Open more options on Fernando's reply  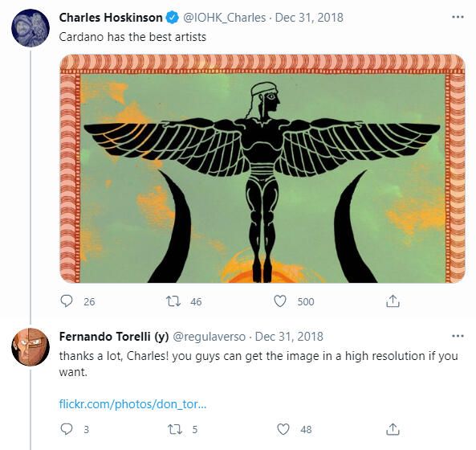pyautogui.click(x=458, y=336)
